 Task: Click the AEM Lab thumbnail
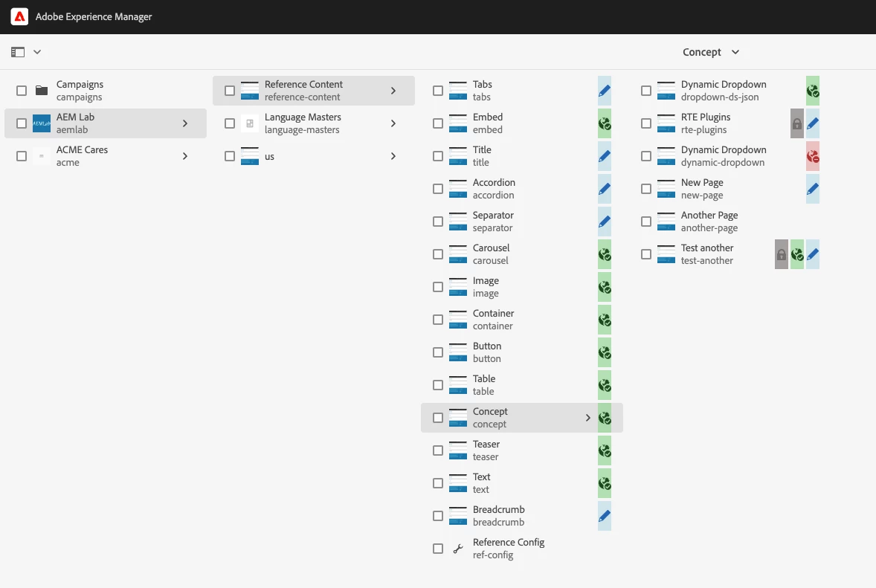pos(42,123)
